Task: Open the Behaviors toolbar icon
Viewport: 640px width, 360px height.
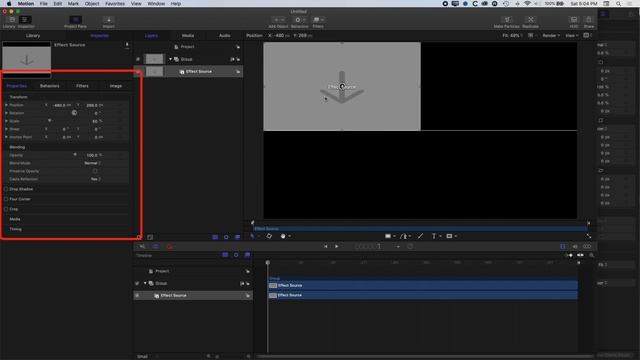Action: [299, 20]
